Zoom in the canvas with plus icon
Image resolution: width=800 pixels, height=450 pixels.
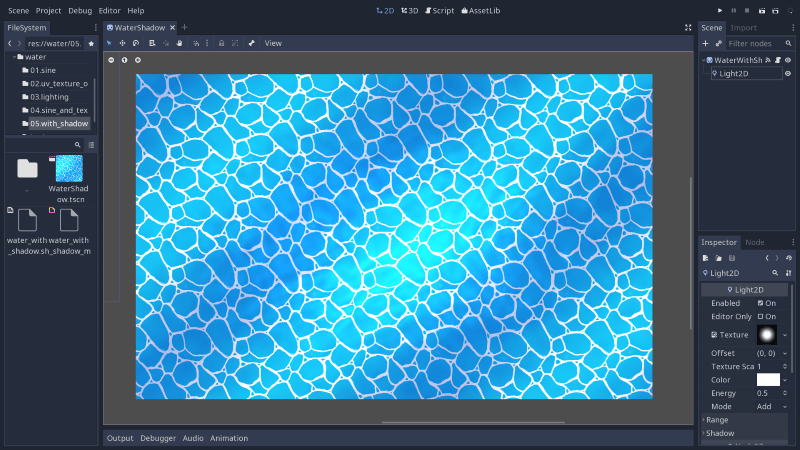138,60
